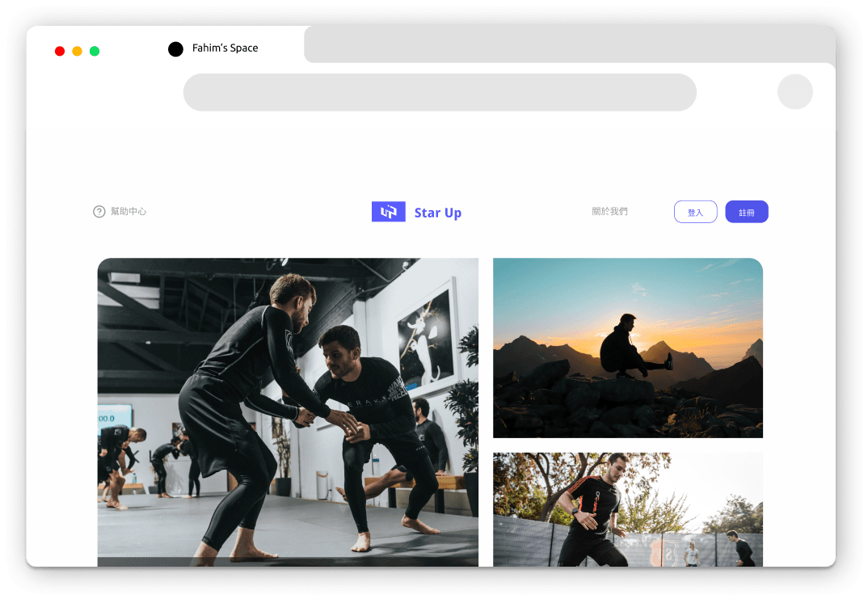The image size is (868, 599).
Task: Go to Star Up home via brand name
Action: point(437,213)
